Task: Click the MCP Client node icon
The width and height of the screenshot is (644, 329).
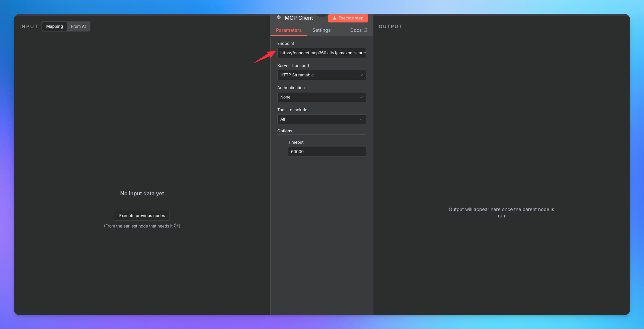Action: 279,18
